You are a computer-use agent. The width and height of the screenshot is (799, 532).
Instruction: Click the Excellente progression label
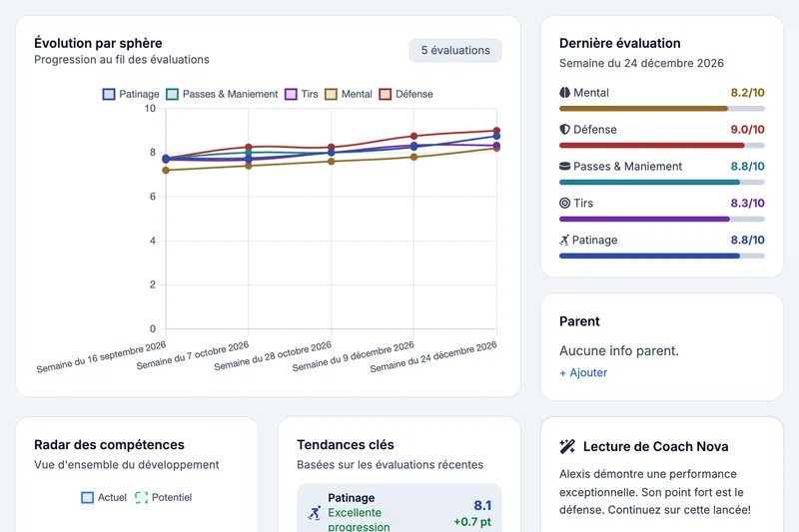(x=359, y=520)
